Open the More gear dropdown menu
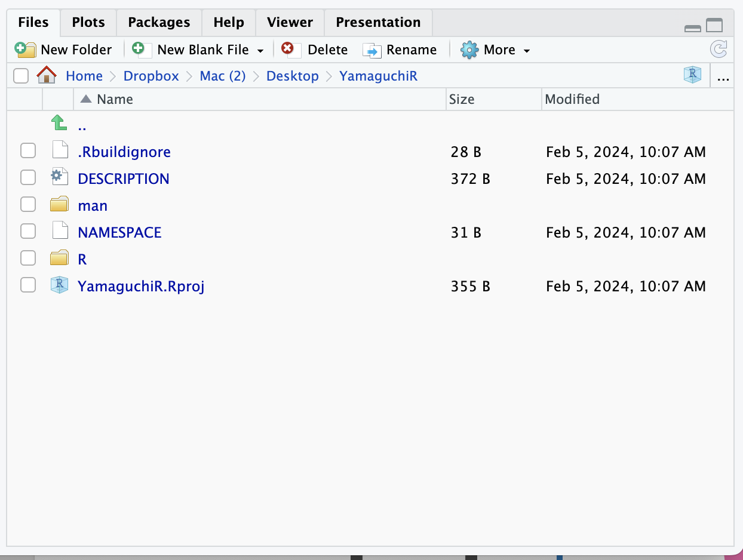 [495, 50]
